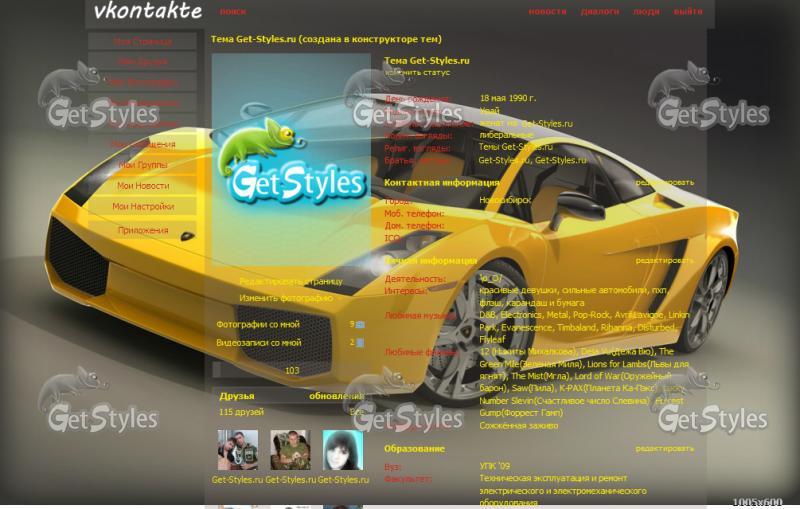
Task: Click the поиск link in the header
Action: click(233, 12)
